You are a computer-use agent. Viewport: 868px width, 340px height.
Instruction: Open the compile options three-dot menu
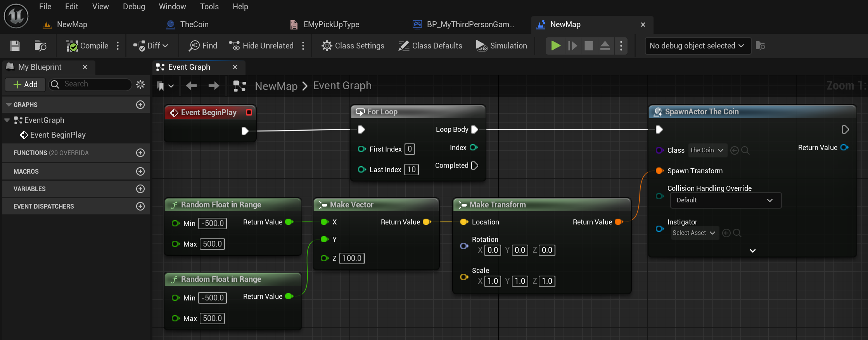pyautogui.click(x=118, y=46)
